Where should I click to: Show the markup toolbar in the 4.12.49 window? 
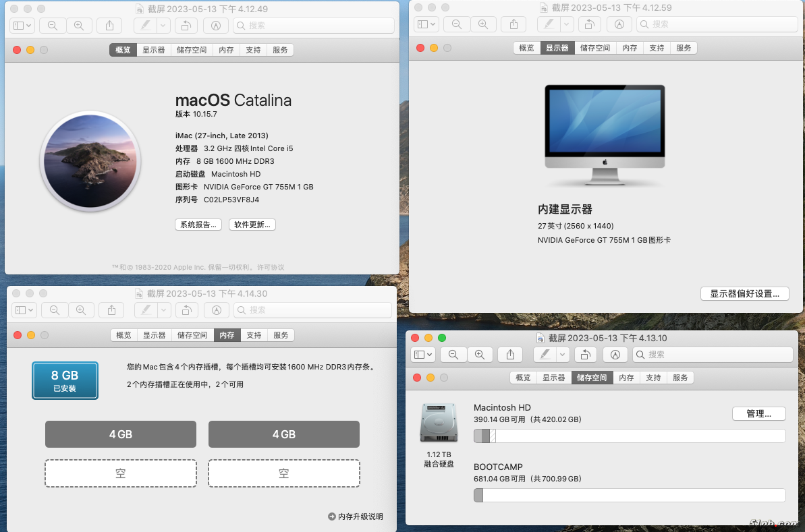(x=216, y=25)
